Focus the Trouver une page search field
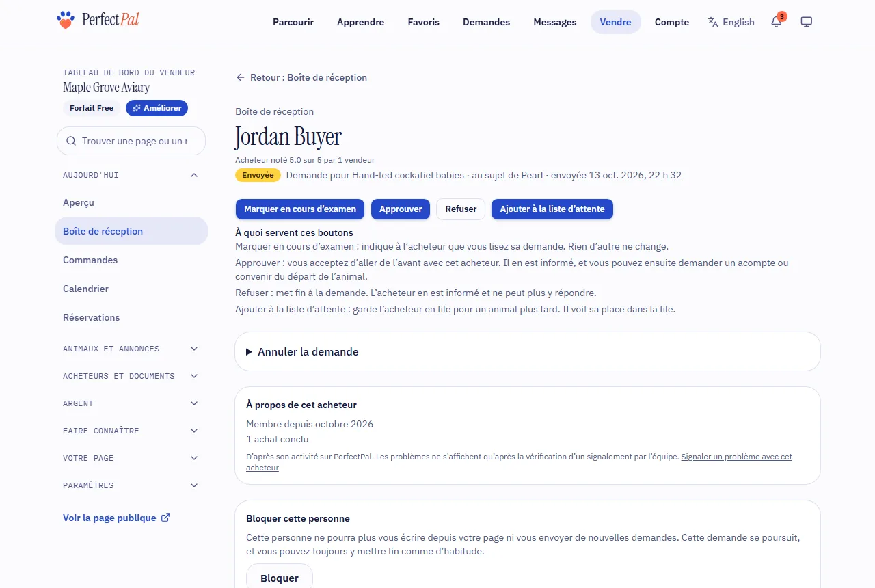Image resolution: width=875 pixels, height=588 pixels. [x=131, y=141]
